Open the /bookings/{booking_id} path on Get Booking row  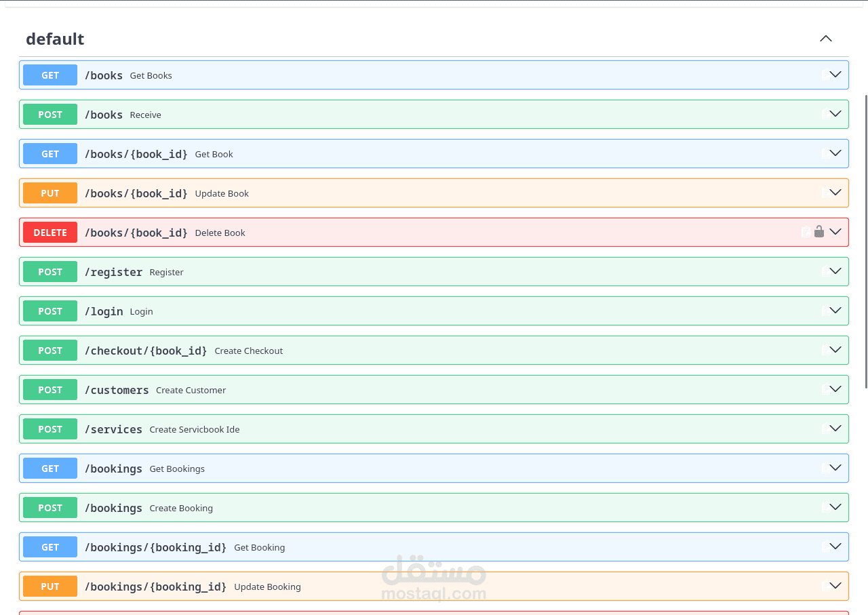point(155,547)
